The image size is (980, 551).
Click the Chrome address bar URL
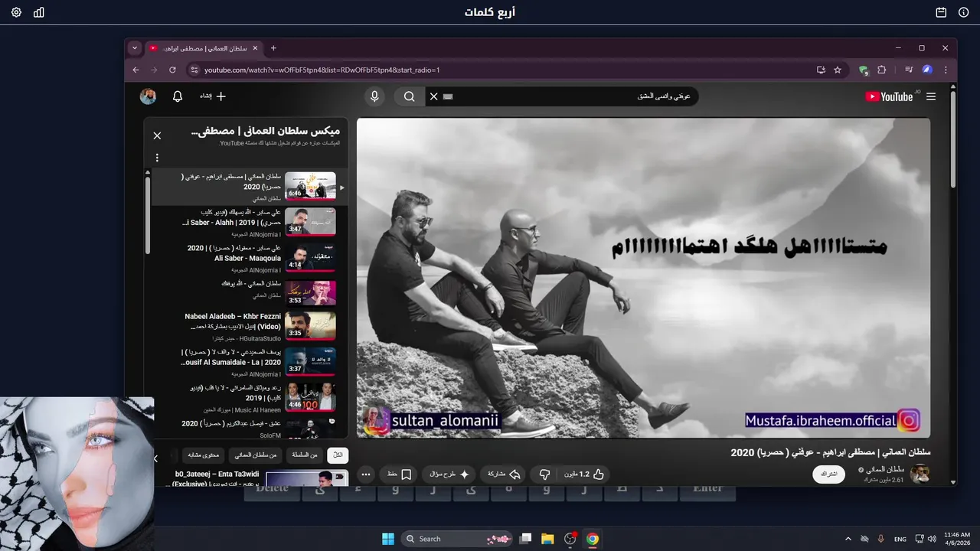pyautogui.click(x=322, y=70)
